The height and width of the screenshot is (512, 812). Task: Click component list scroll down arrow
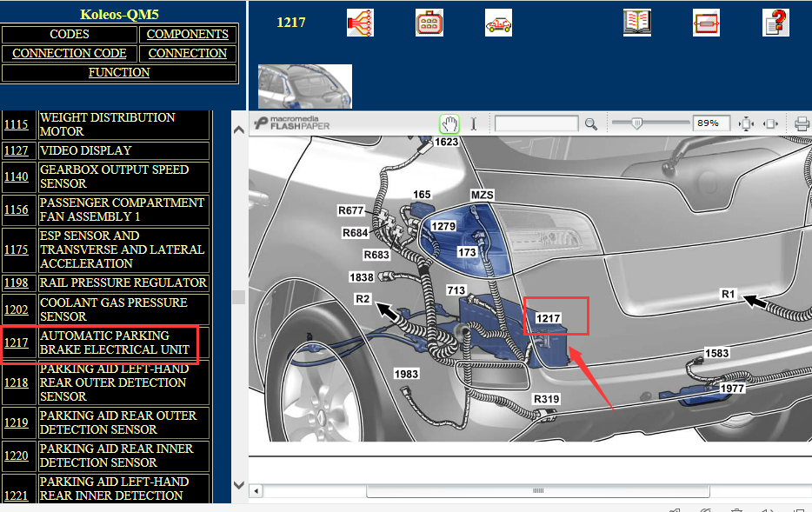[x=239, y=485]
